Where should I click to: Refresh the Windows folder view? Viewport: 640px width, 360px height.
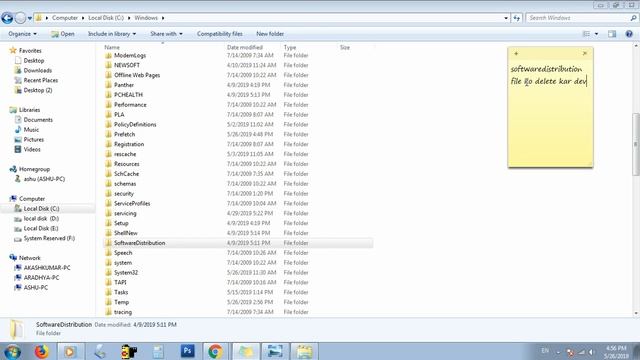point(517,18)
